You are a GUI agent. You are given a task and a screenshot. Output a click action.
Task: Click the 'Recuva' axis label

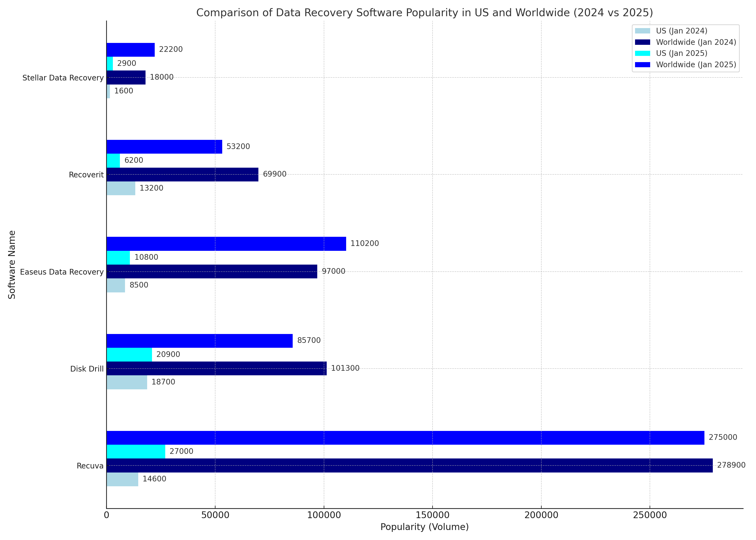pyautogui.click(x=90, y=466)
